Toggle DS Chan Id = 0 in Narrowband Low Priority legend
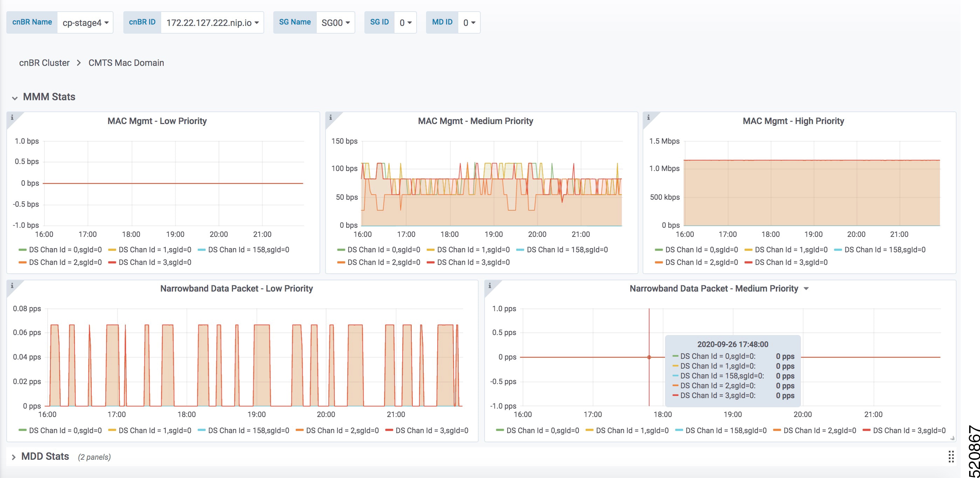Image resolution: width=980 pixels, height=478 pixels. pyautogui.click(x=66, y=430)
